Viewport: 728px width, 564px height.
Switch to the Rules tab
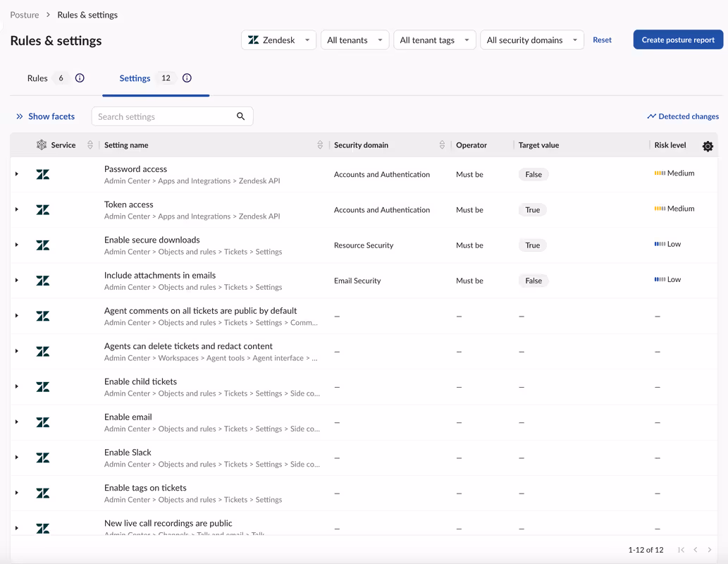pos(38,78)
